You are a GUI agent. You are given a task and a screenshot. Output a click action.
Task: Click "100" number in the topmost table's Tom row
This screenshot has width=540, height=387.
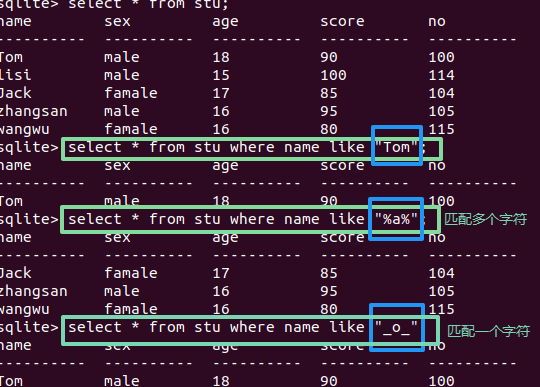click(x=441, y=57)
